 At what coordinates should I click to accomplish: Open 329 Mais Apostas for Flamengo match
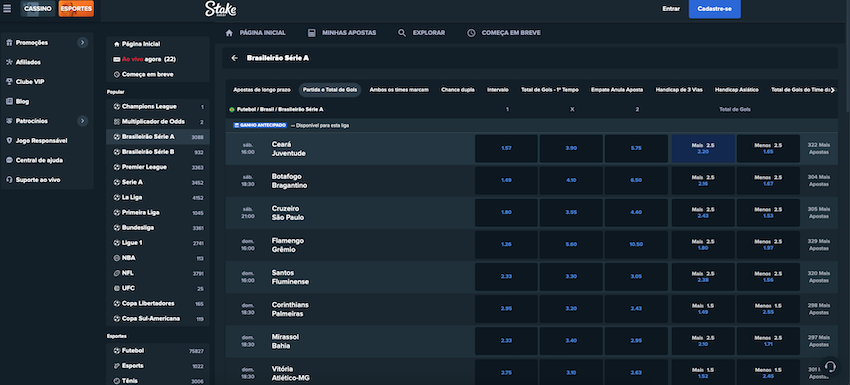click(819, 245)
